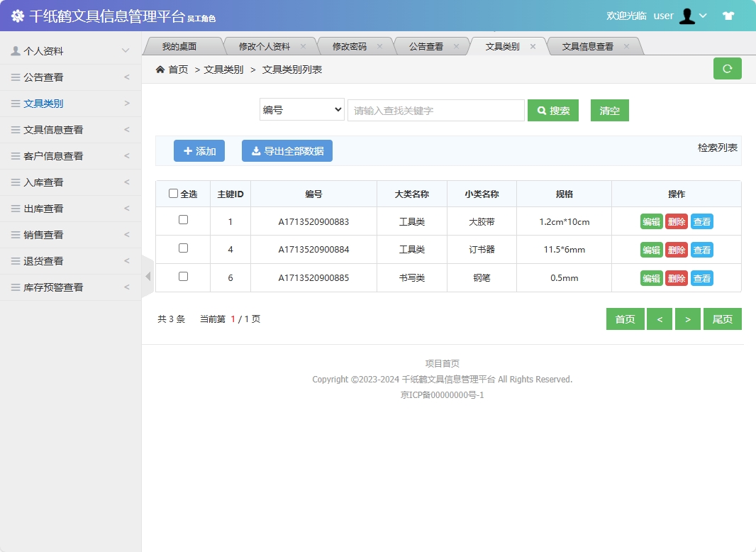Open the user profile icon in top bar
This screenshot has height=552, width=756.
pyautogui.click(x=687, y=16)
